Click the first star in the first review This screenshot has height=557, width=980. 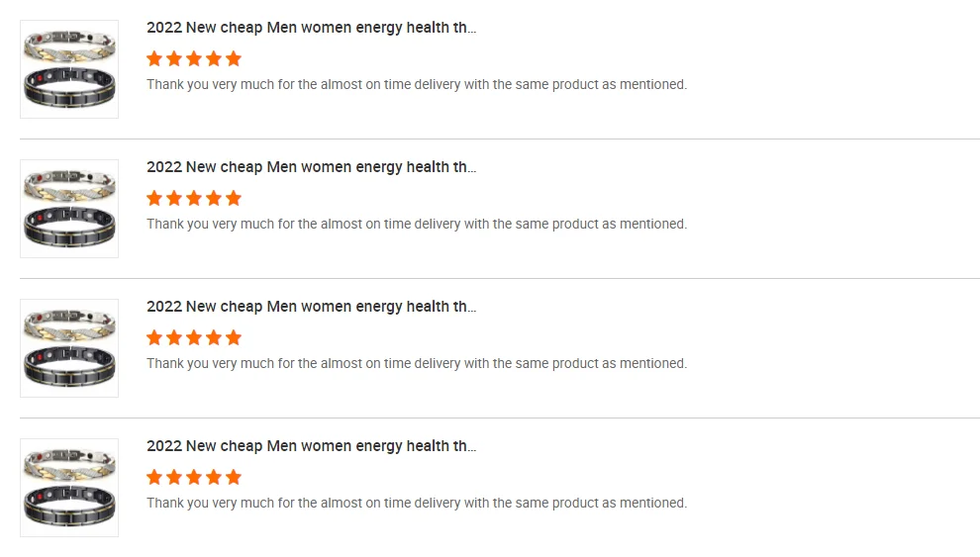(x=154, y=58)
